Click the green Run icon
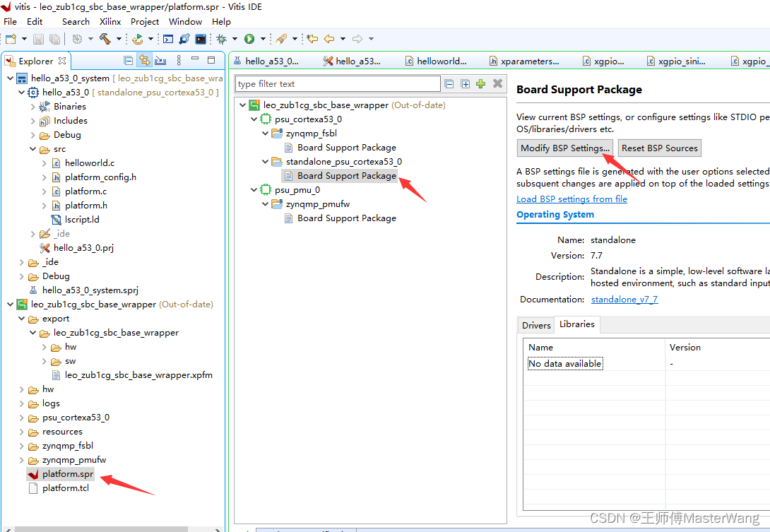Viewport: 770px width, 532px height. [249, 39]
